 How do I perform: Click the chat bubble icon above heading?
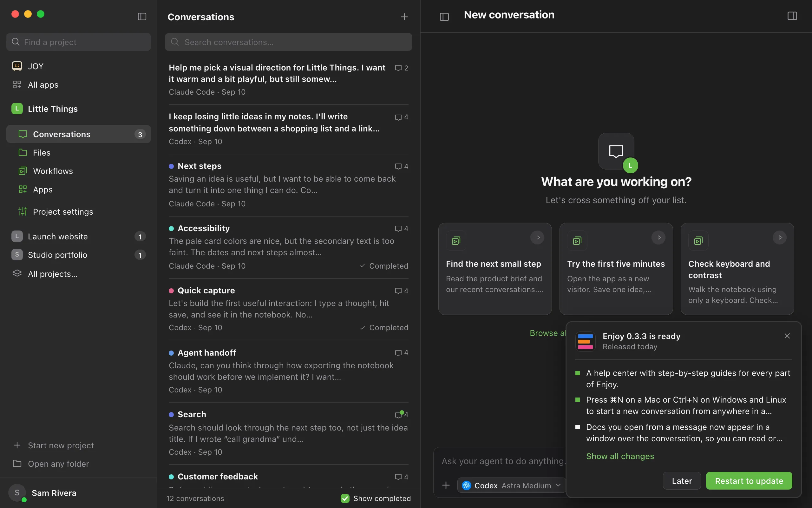(616, 151)
